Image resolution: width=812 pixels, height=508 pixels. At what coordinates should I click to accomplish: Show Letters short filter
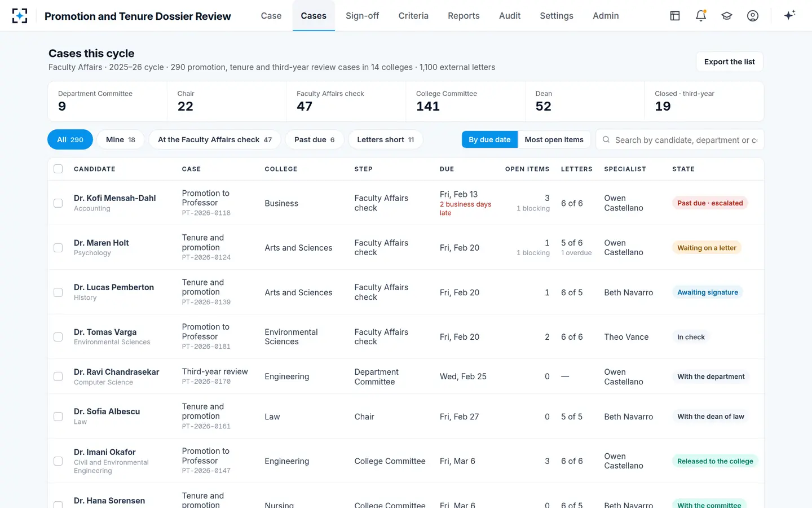(x=385, y=139)
